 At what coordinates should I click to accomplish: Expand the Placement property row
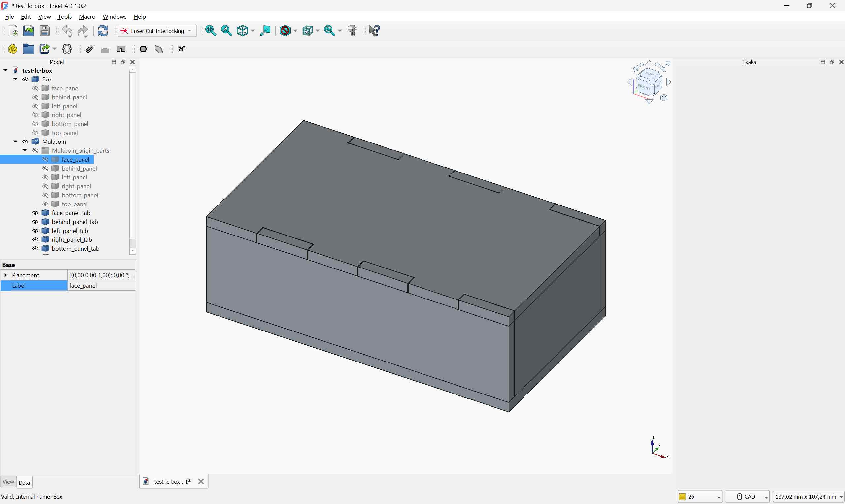[x=5, y=275]
